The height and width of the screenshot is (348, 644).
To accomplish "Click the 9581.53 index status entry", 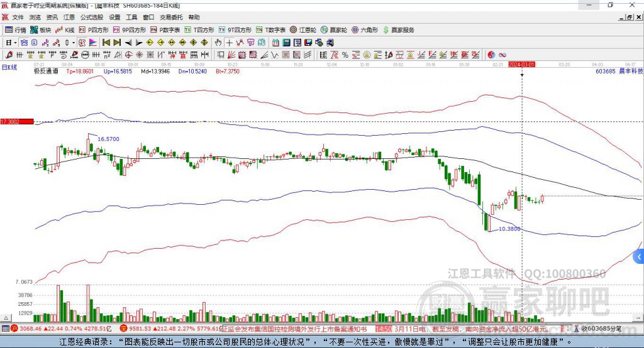I will (171, 329).
